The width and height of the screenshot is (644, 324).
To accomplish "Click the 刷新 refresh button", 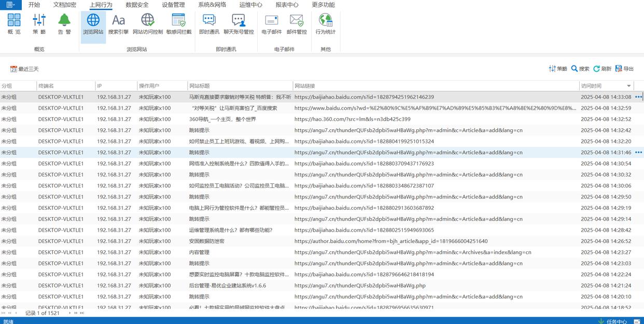I will click(x=602, y=69).
